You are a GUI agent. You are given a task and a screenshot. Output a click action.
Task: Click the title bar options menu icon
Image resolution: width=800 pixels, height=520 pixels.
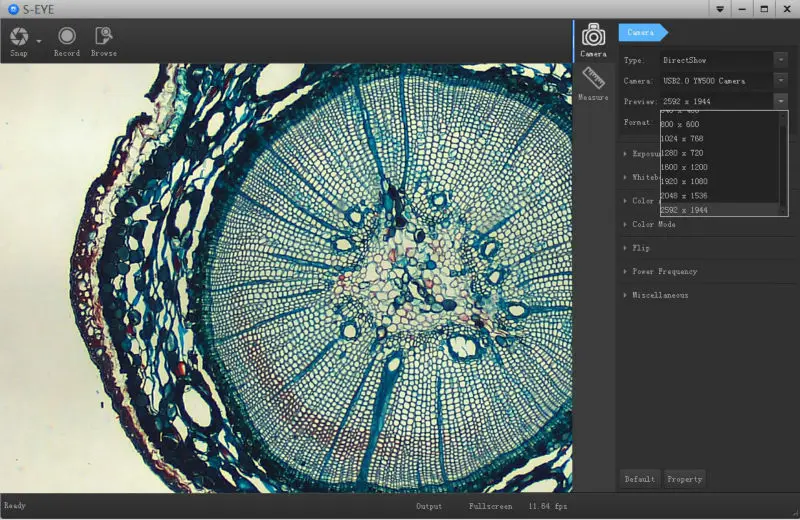(720, 8)
